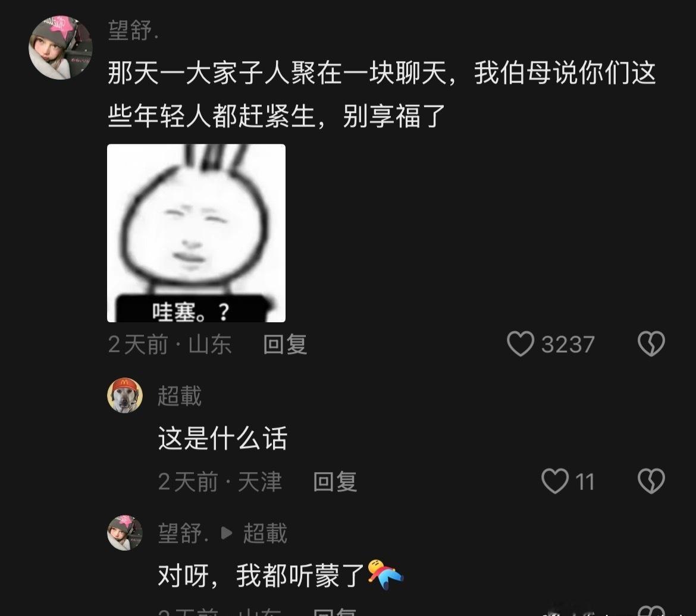696x616 pixels.
Task: Tap the like count 3237
Action: click(568, 344)
